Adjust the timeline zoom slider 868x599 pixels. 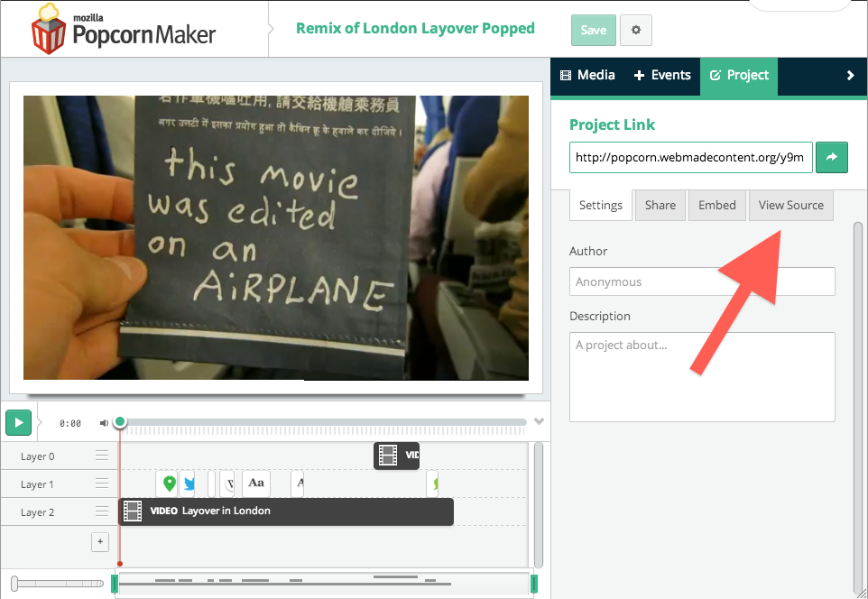click(16, 584)
